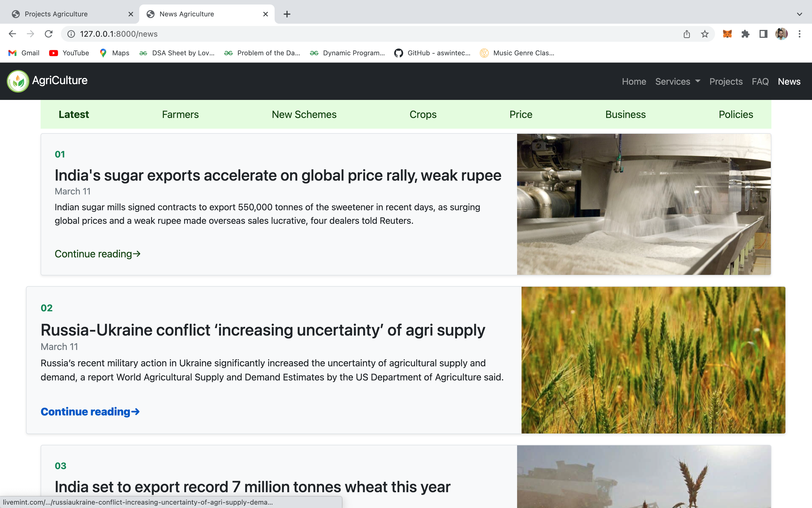
Task: Open the Chrome three-dot menu
Action: [800, 34]
